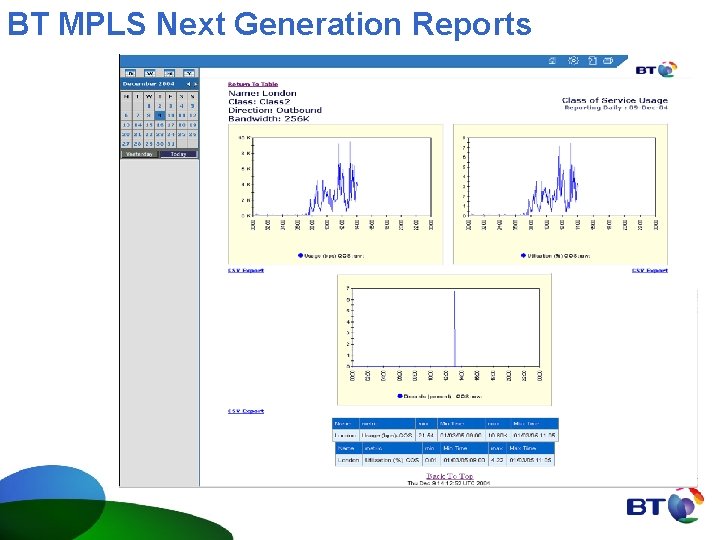
Task: Open the settings gear icon in the top bar
Action: [x=574, y=61]
